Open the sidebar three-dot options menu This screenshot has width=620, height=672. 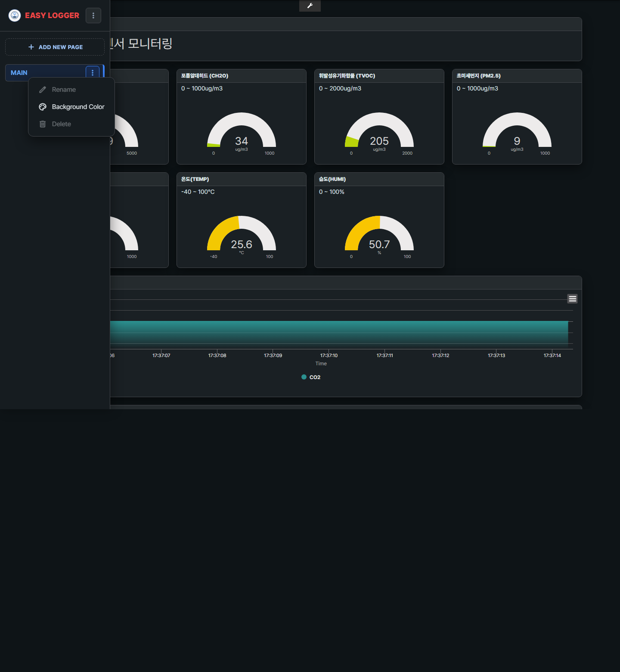coord(93,16)
